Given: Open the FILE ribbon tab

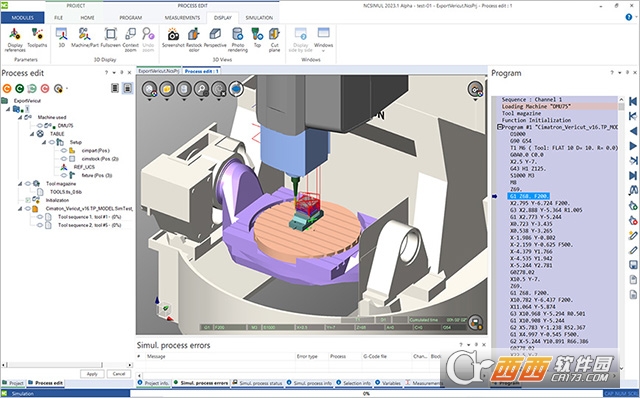Looking at the screenshot, I should (59, 18).
